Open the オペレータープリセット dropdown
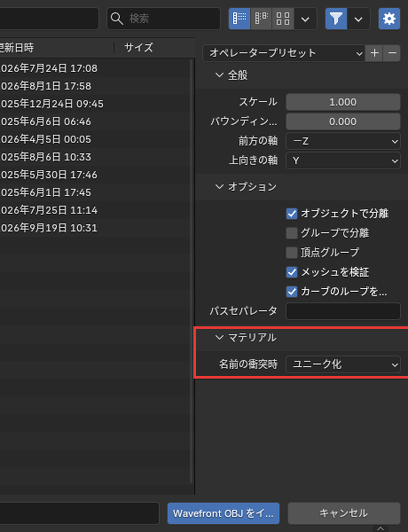The image size is (408, 532). pos(284,53)
